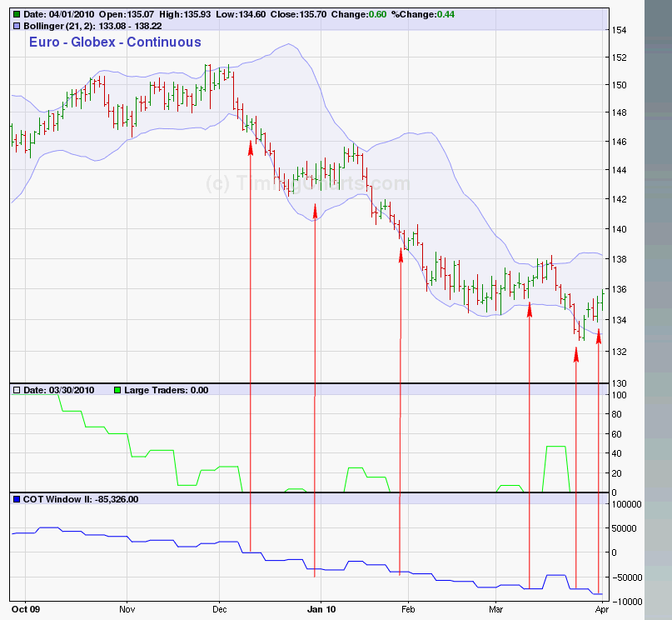The image size is (672, 620).
Task: Click the white swatch beside Date 03/30/2010
Action: pyautogui.click(x=17, y=390)
